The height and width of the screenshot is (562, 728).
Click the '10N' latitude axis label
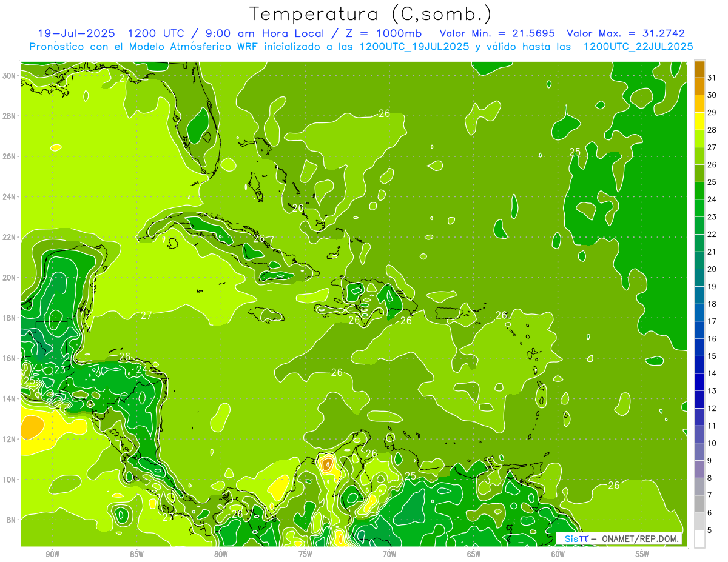(x=9, y=479)
